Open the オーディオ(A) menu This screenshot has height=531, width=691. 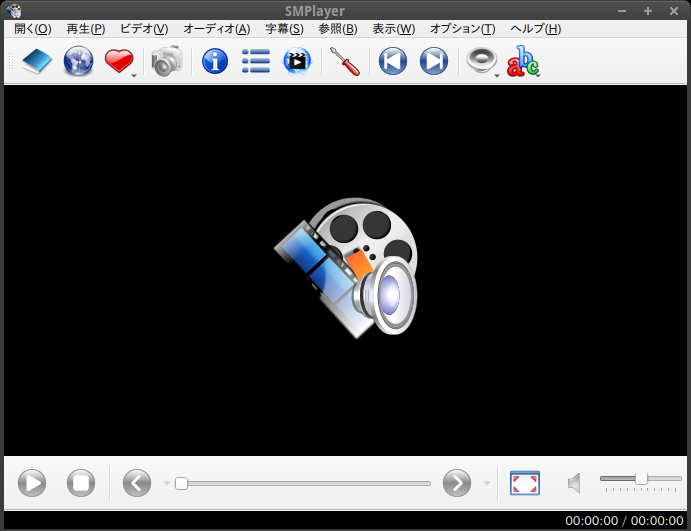click(x=216, y=29)
